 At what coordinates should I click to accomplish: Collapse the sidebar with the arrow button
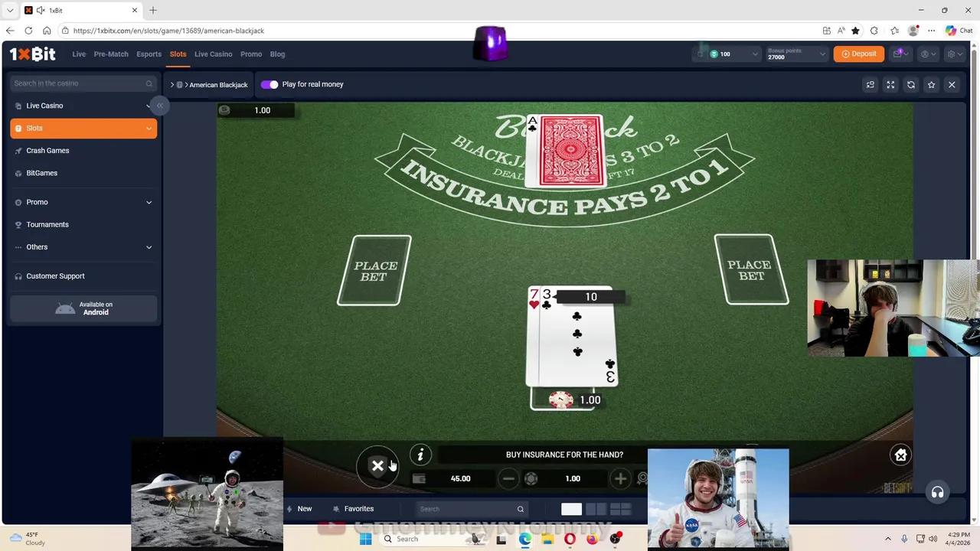pos(160,106)
